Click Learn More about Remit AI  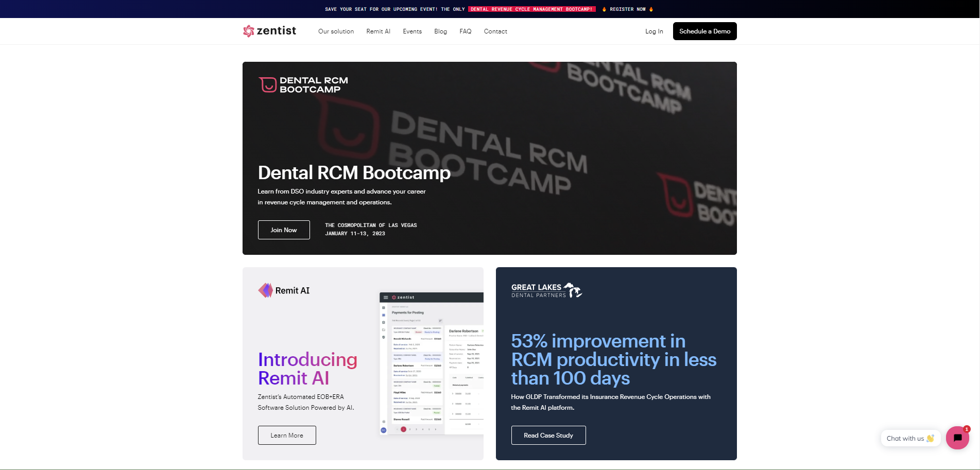click(x=287, y=435)
